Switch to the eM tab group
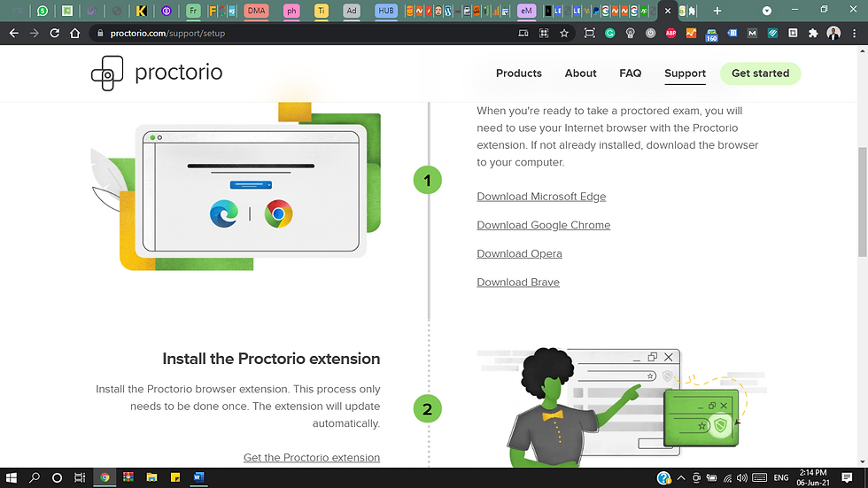 pos(526,11)
